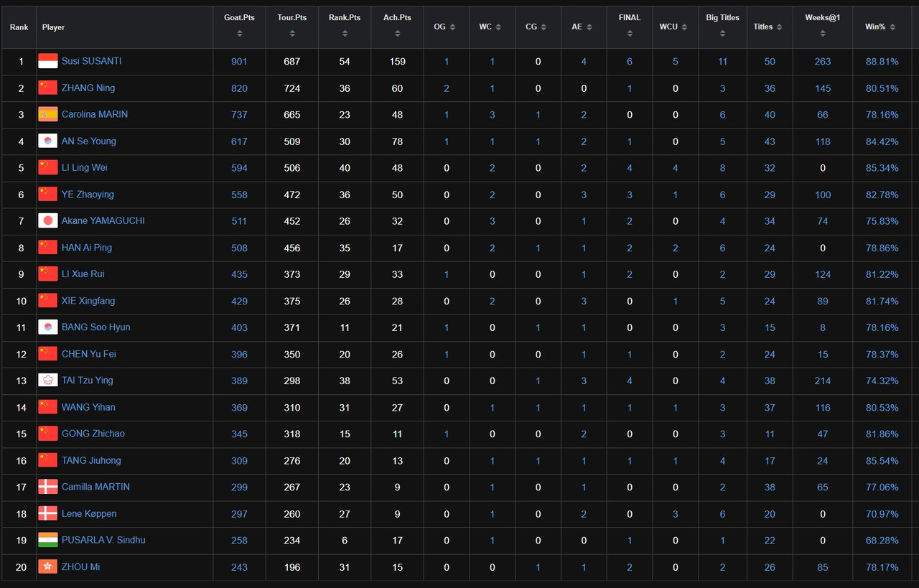Click the Danish flag beside Camilla MARTIN
Image resolution: width=919 pixels, height=588 pixels.
(x=47, y=487)
